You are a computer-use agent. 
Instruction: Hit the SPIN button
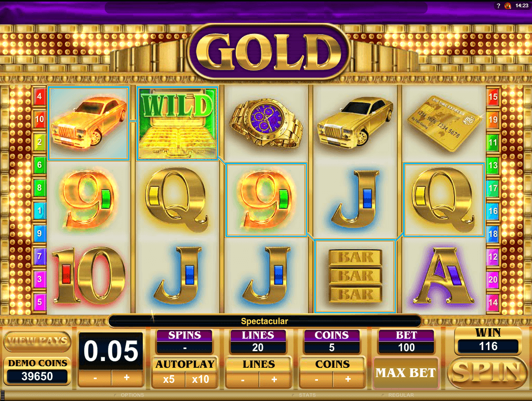pyautogui.click(x=487, y=372)
